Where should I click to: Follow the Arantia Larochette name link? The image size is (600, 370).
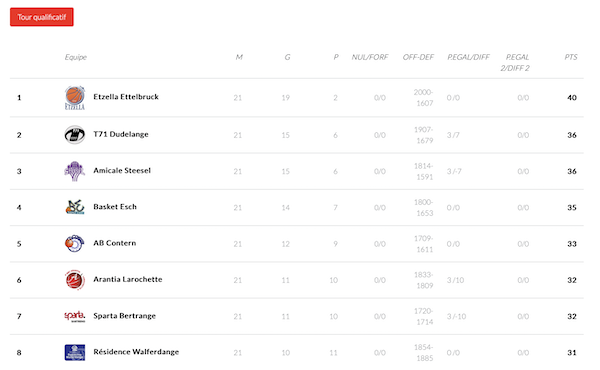click(128, 279)
